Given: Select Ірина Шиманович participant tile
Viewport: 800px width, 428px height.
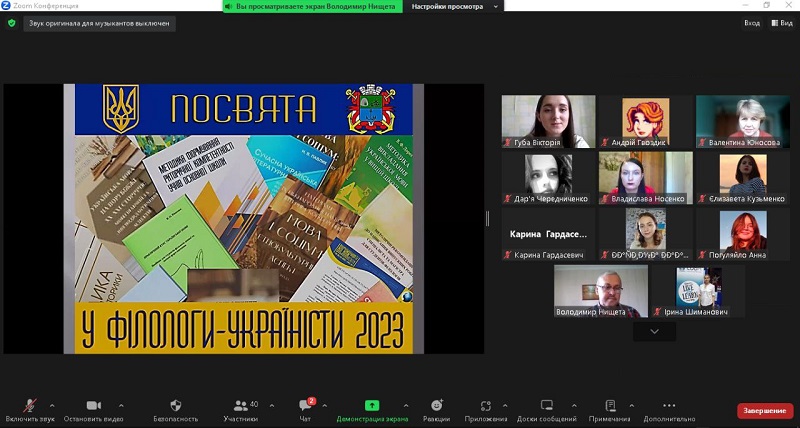Looking at the screenshot, I should (698, 291).
